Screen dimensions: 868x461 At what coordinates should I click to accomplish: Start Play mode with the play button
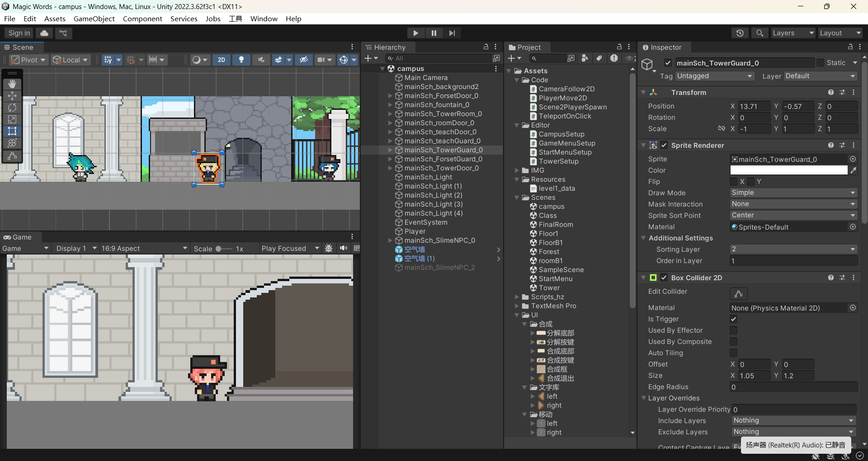point(415,33)
